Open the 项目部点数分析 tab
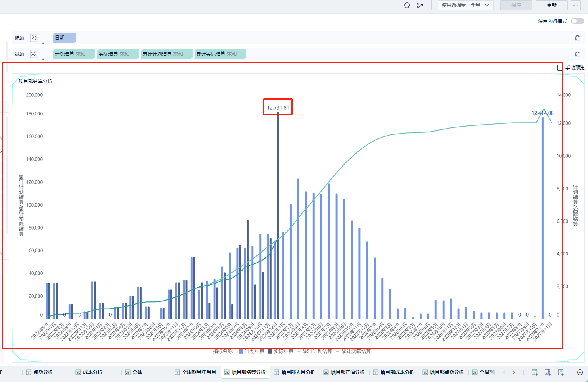This screenshot has width=588, height=382. pos(443,372)
